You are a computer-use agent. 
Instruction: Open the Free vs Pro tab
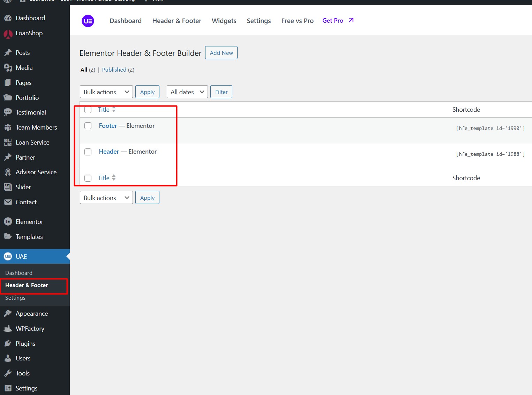pos(297,21)
